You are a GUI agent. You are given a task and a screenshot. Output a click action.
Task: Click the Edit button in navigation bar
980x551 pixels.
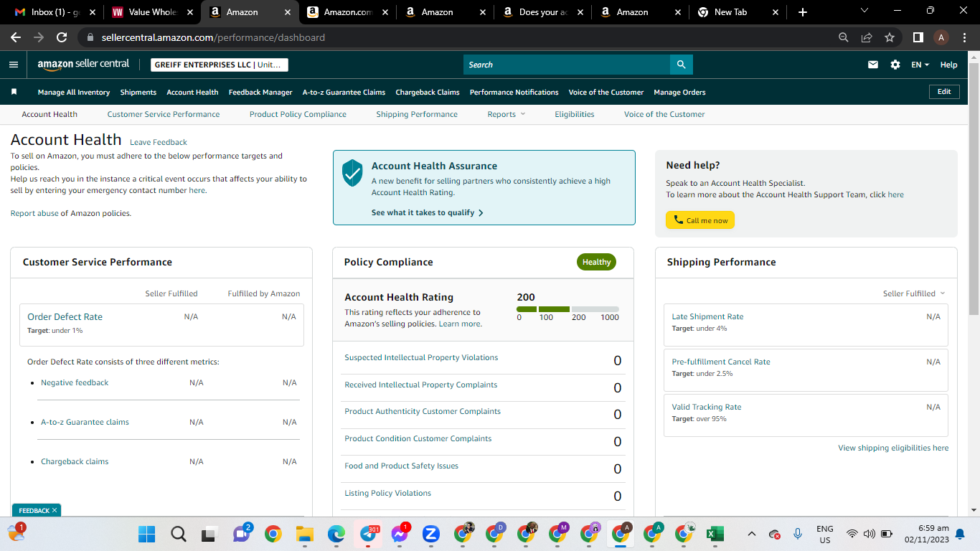[x=944, y=92]
